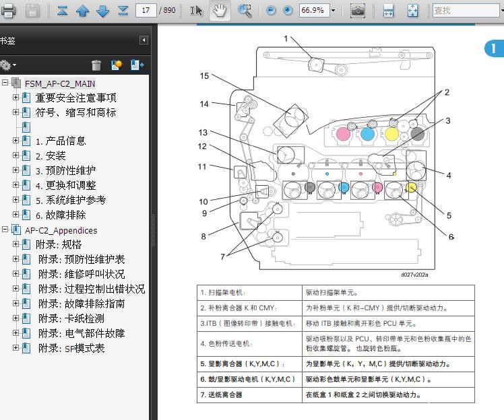This screenshot has width=504, height=420.
Task: Go to the first page
Action: click(62, 11)
